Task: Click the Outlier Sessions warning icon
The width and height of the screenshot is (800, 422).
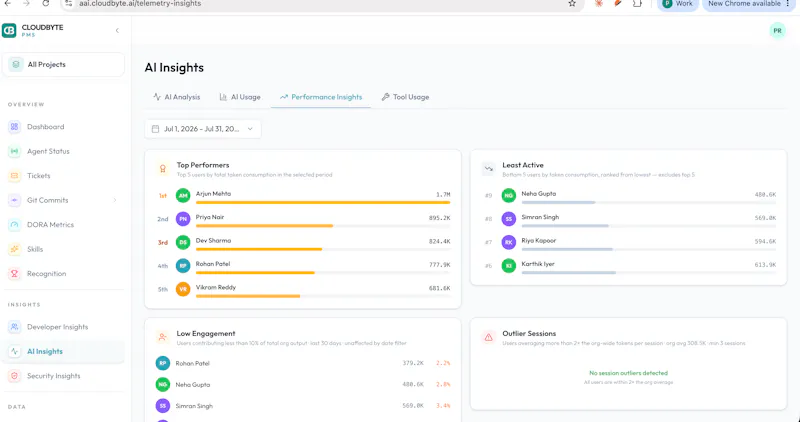Action: click(488, 337)
